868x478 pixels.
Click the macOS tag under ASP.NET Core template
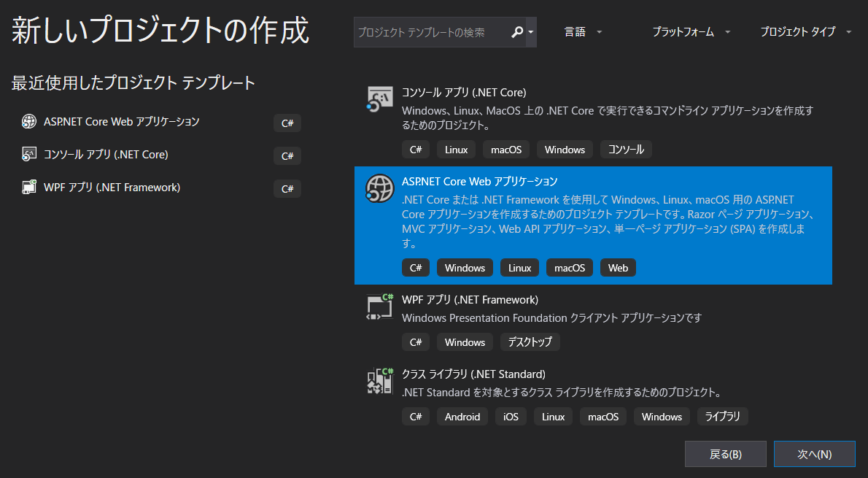point(570,268)
